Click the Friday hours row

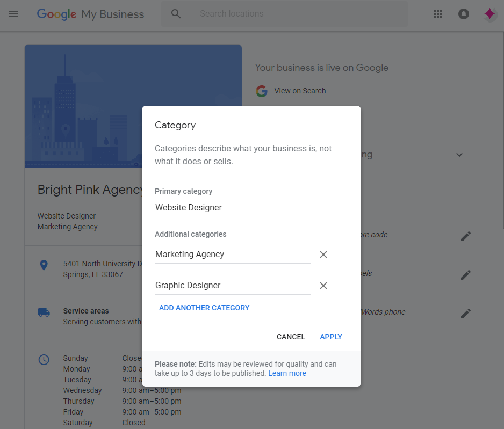point(122,412)
